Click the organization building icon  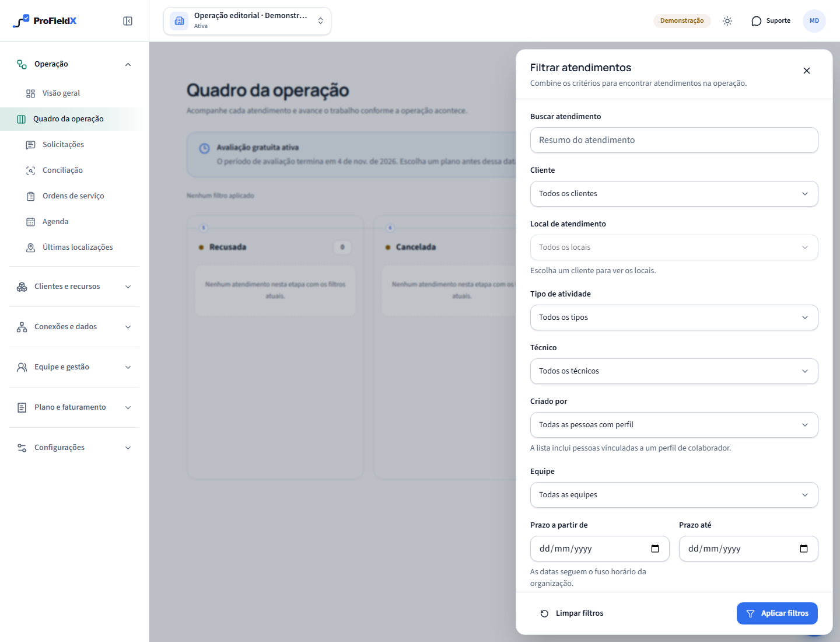click(x=180, y=21)
